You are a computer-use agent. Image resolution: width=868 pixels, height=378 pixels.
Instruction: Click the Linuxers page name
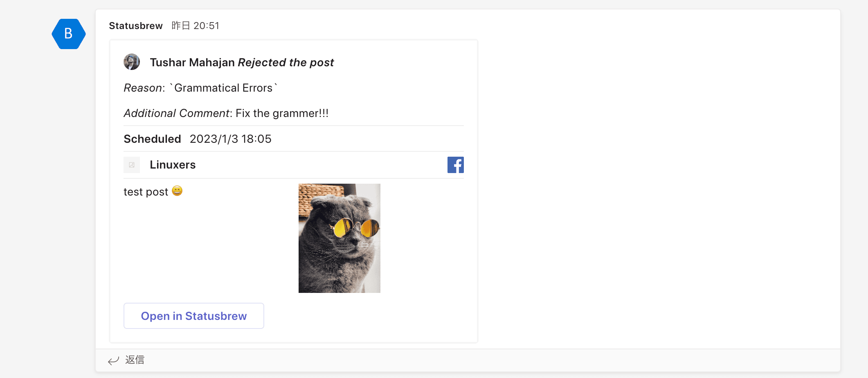(173, 165)
